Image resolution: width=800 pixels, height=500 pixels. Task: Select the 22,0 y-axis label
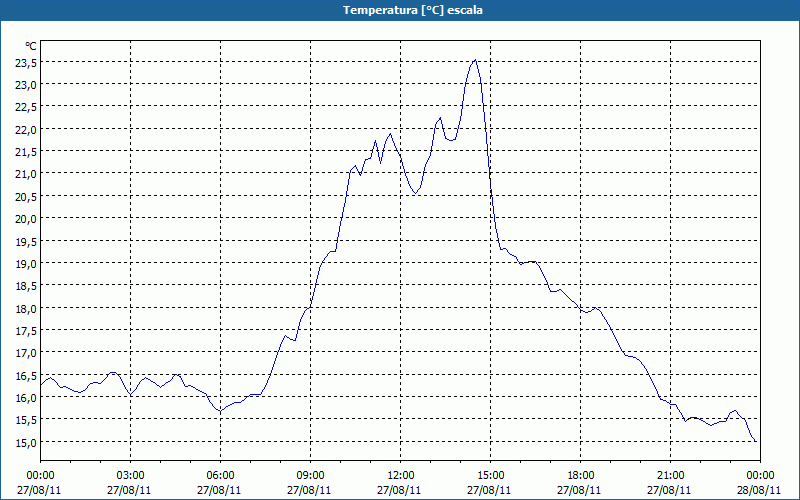coord(25,130)
